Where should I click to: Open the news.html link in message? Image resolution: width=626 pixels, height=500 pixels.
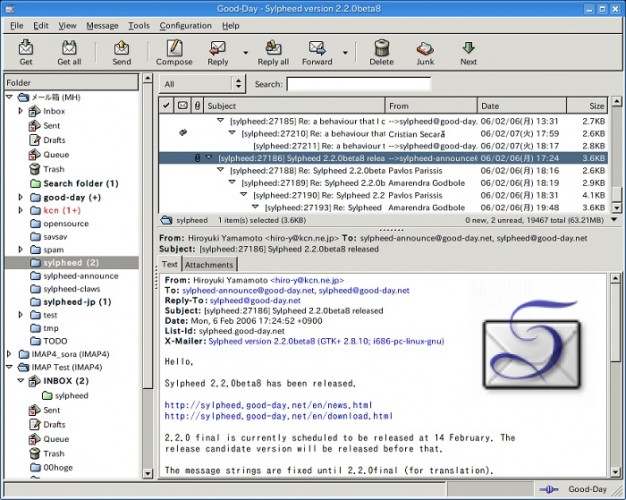[268, 405]
